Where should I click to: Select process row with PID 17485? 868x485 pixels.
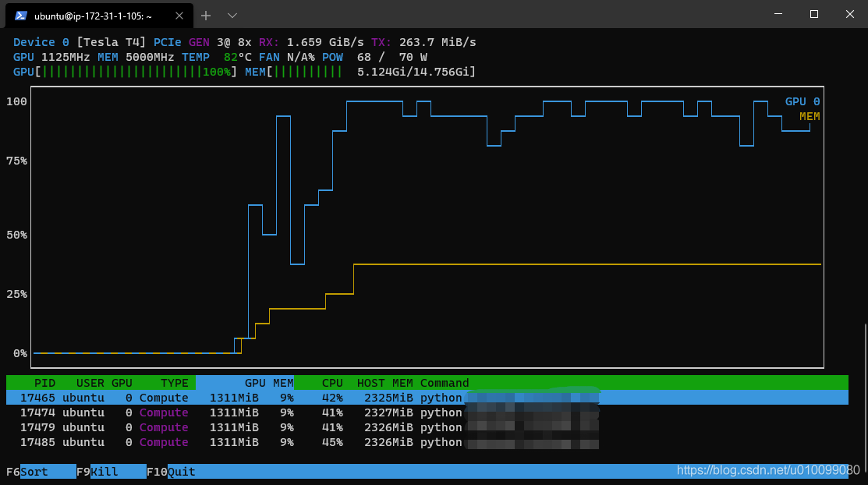tap(427, 442)
